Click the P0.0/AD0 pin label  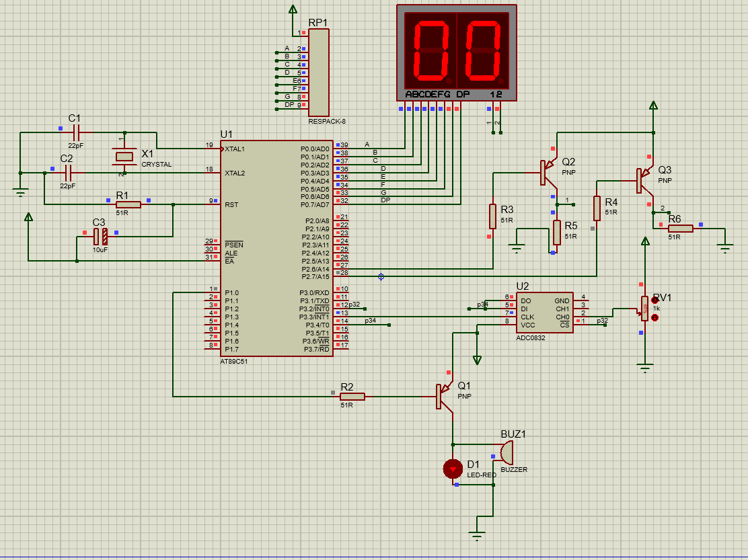click(315, 149)
